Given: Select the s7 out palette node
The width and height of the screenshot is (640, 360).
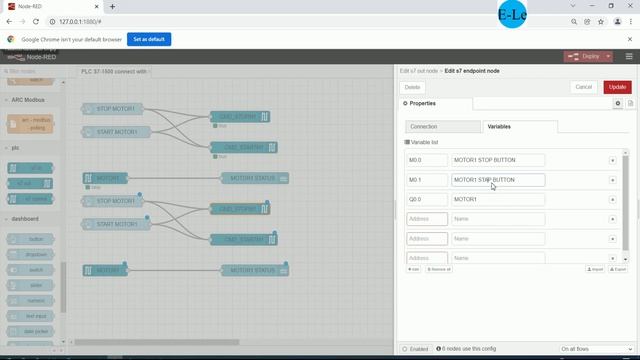Looking at the screenshot, I should coord(30,184).
